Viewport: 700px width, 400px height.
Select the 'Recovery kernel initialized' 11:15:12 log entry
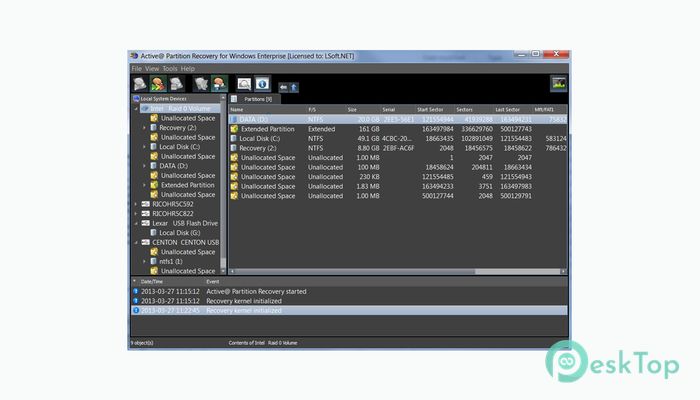pyautogui.click(x=349, y=301)
